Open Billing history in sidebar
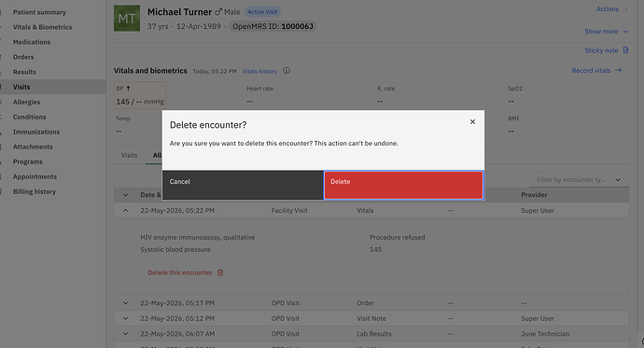The width and height of the screenshot is (644, 348). (35, 191)
